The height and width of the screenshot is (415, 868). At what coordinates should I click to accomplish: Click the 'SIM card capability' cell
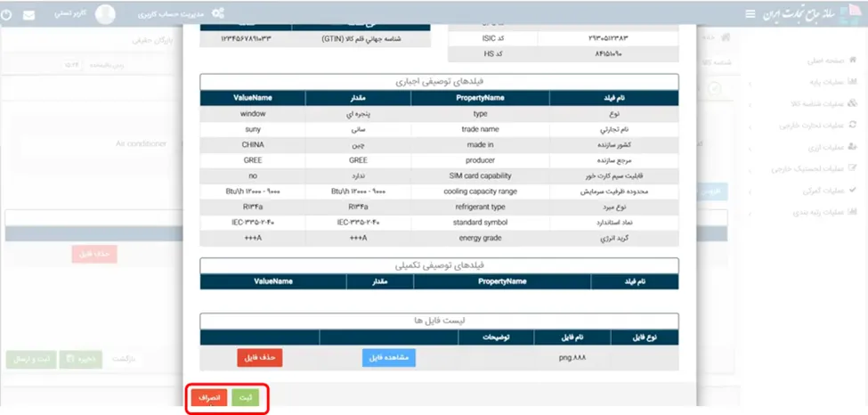pos(480,175)
